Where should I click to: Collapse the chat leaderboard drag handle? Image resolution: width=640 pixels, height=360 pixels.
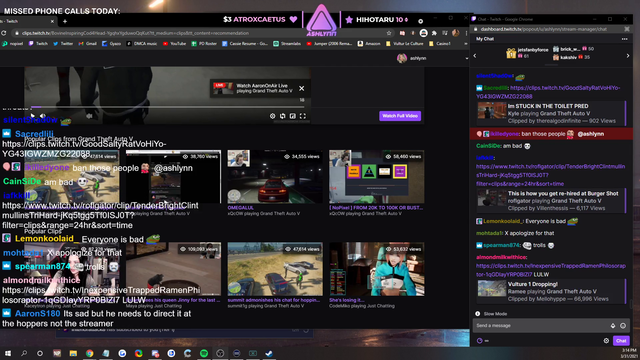tap(551, 64)
